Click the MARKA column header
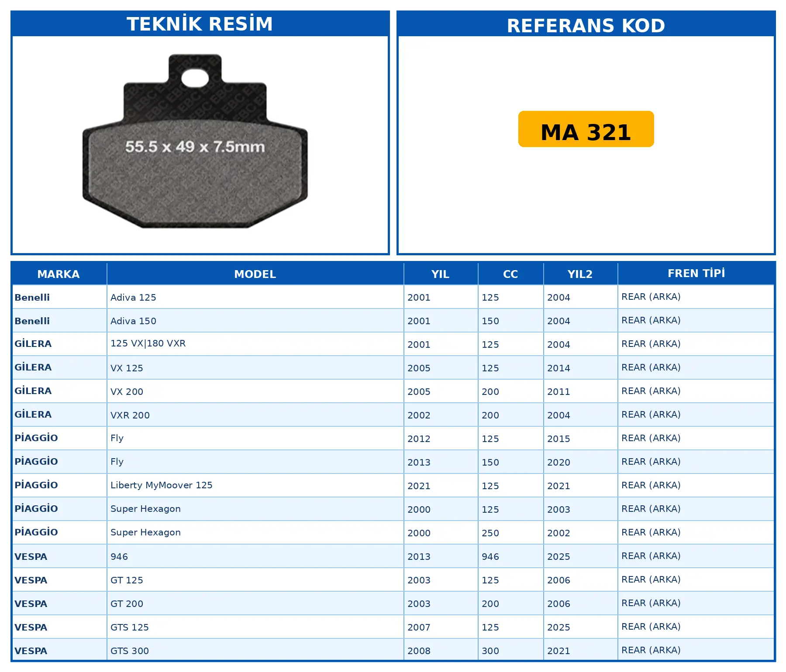Viewport: 786px width, 672px height. pyautogui.click(x=59, y=274)
